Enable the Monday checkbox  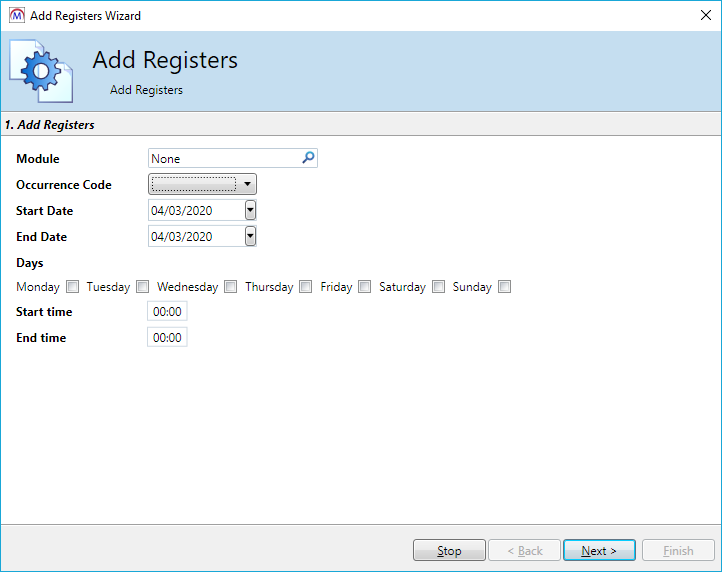tap(72, 287)
